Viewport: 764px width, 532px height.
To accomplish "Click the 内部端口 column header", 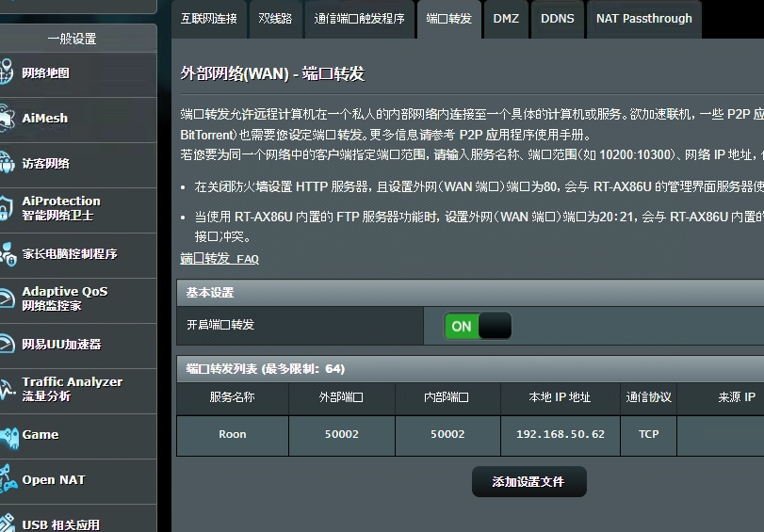I will [x=447, y=397].
